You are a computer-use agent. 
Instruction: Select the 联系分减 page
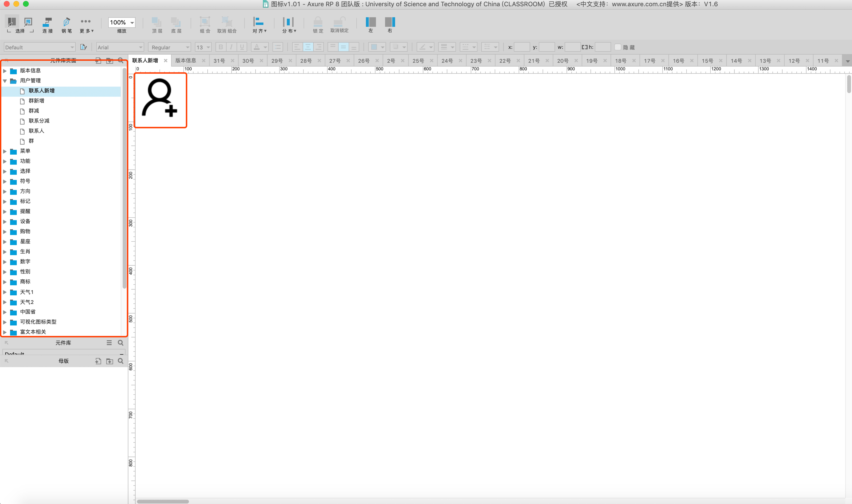point(39,121)
